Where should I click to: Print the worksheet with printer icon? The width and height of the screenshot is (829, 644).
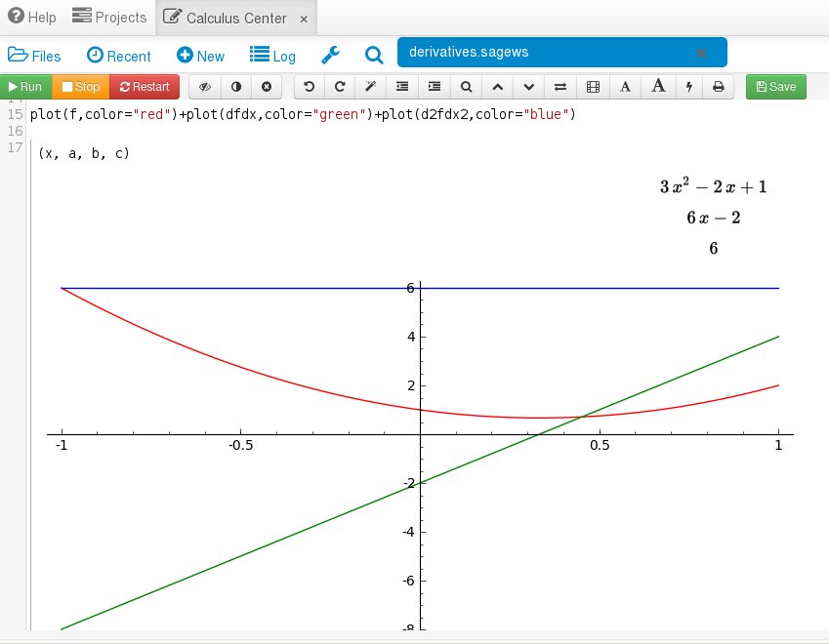coord(719,87)
